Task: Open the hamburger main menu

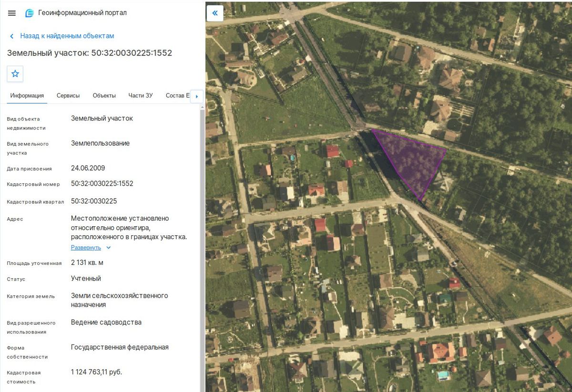Action: pos(12,13)
